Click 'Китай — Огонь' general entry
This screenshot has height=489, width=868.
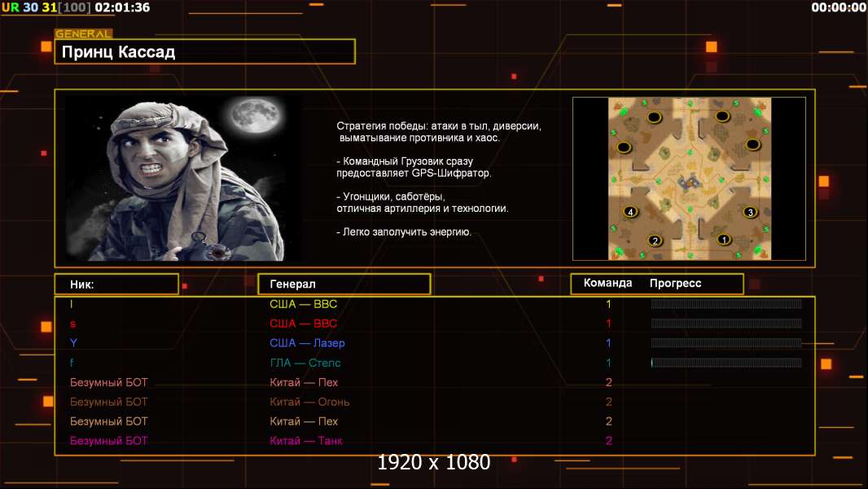[309, 402]
